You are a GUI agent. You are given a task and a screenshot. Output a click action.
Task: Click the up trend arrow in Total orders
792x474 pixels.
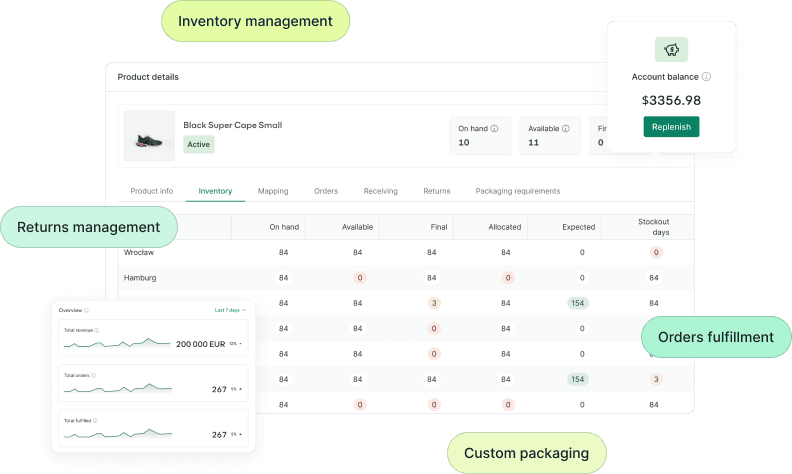[240, 389]
